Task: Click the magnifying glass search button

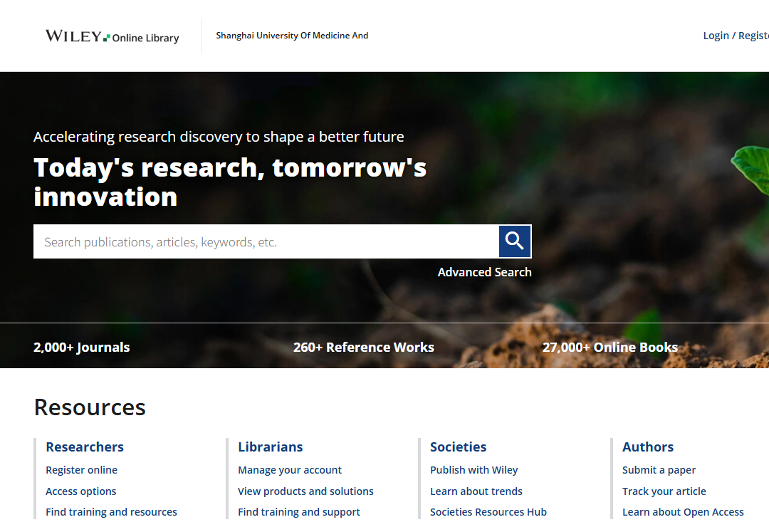Action: click(515, 241)
